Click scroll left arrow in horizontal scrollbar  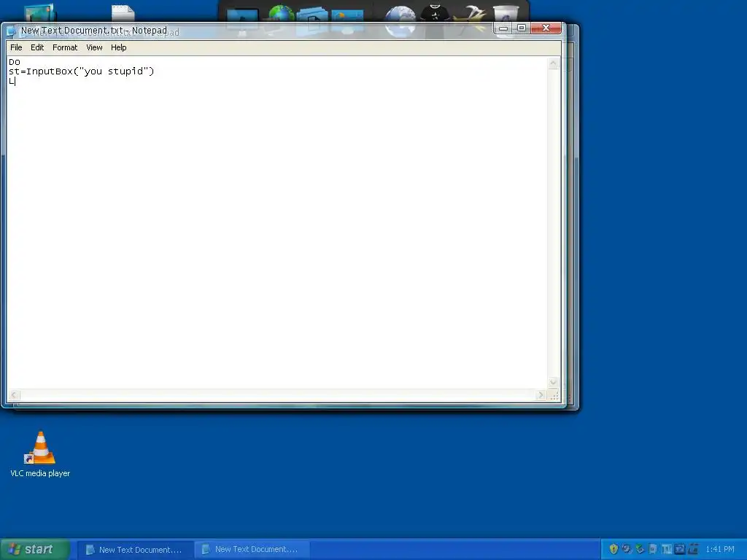pos(13,394)
